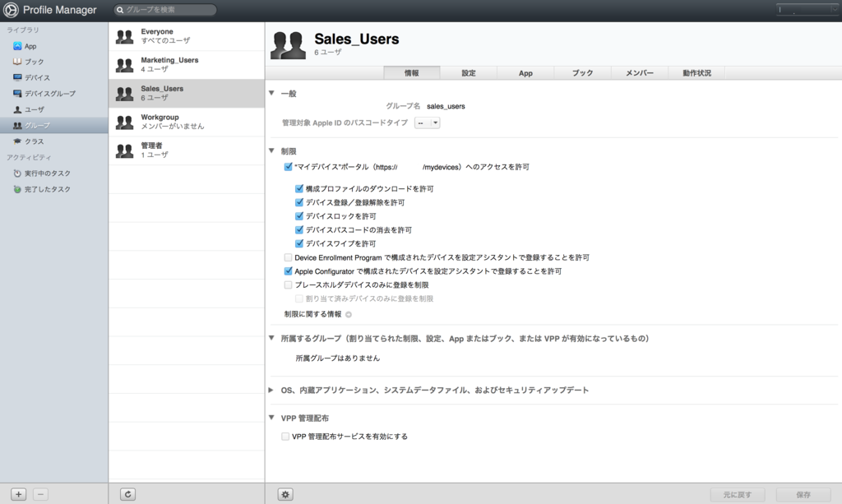The width and height of the screenshot is (842, 504).
Task: Switch to the ブック tab
Action: point(583,73)
